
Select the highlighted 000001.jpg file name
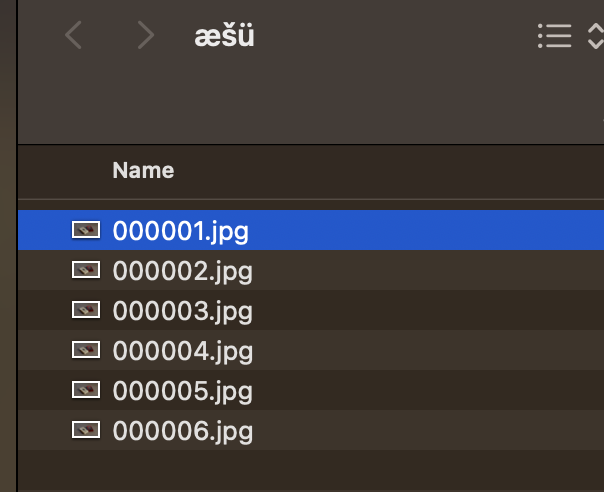(181, 231)
